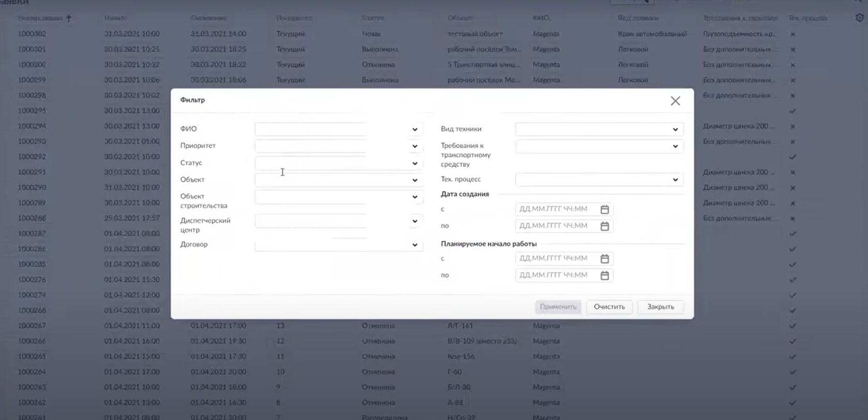868x420 pixels.
Task: Select request number 1000299 in the table
Action: point(32,80)
